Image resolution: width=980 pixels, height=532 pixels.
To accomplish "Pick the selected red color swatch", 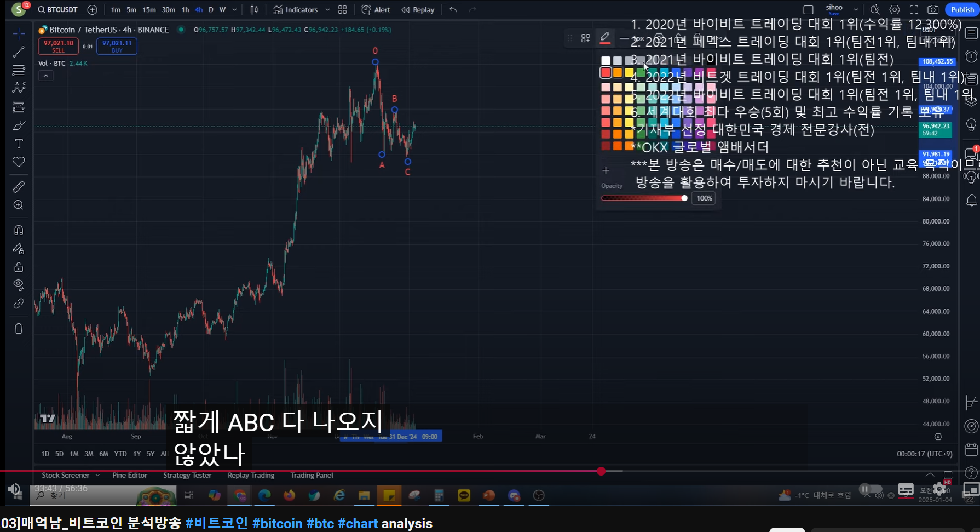I will (606, 73).
